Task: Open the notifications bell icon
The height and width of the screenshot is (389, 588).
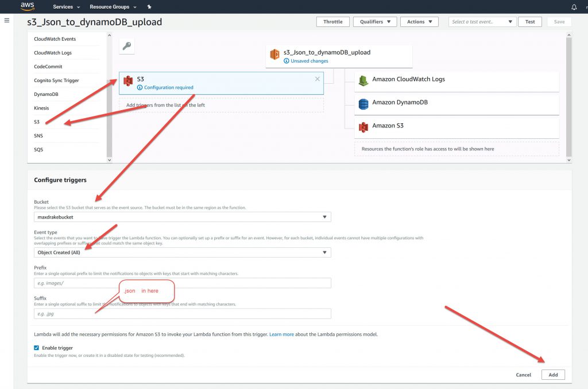Action: click(574, 7)
